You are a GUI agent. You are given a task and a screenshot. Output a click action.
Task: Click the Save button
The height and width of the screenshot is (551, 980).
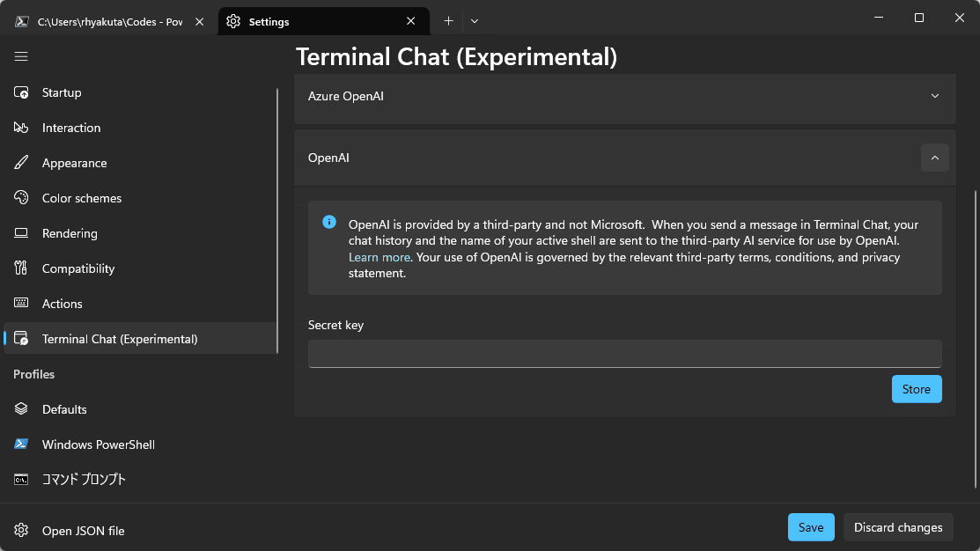pos(811,527)
